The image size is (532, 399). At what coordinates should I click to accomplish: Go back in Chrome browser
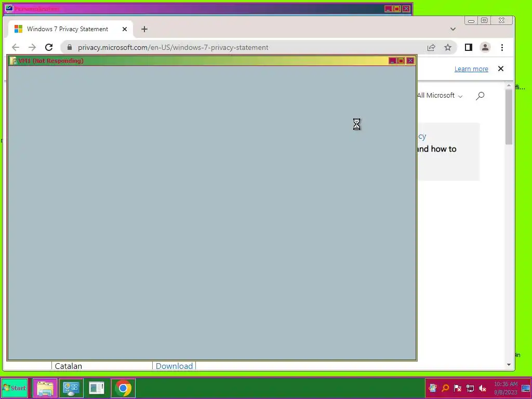[15, 47]
